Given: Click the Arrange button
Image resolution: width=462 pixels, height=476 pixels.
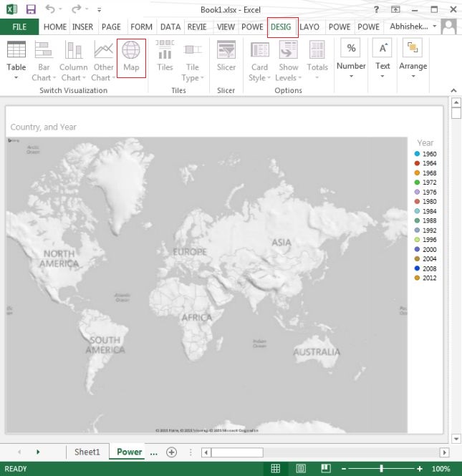Looking at the screenshot, I should click(413, 58).
